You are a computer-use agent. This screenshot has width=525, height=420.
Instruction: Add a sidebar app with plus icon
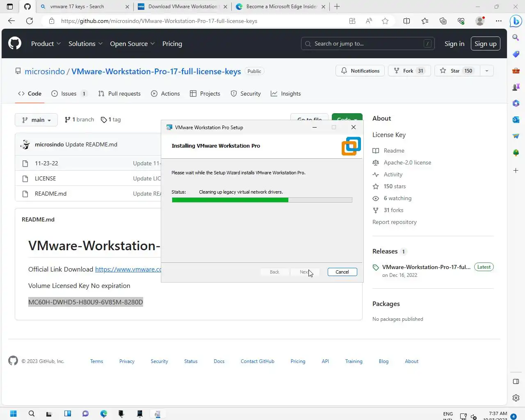(x=516, y=170)
